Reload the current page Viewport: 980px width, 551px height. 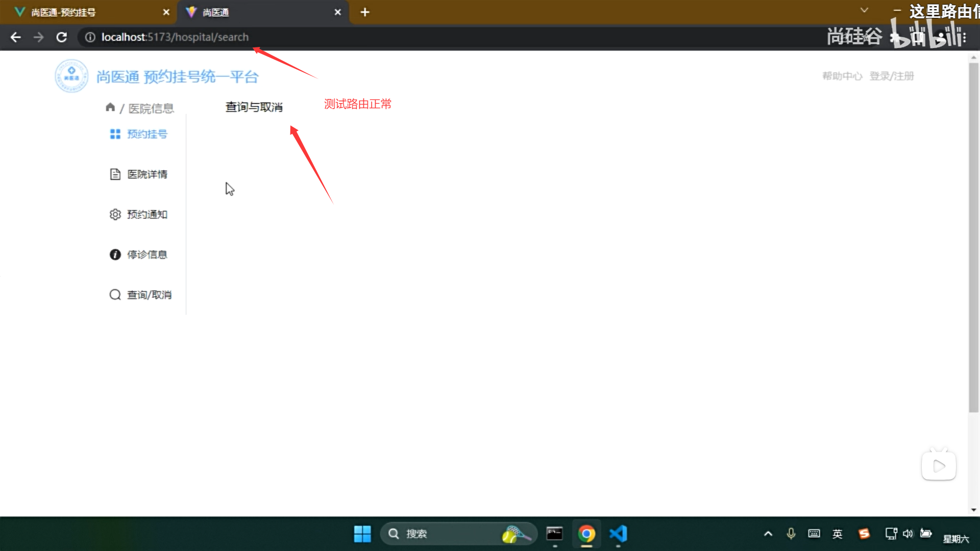(x=61, y=37)
